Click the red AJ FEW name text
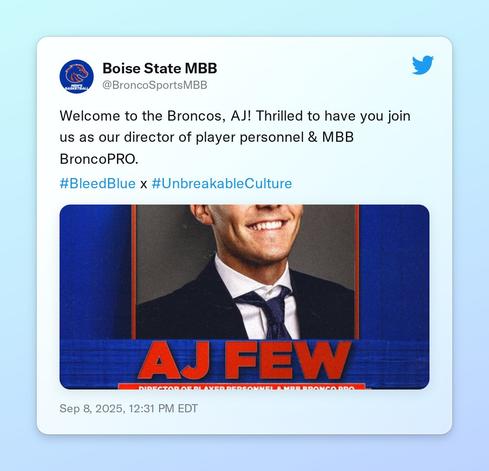Viewport: 489px width, 471px height. point(244,361)
